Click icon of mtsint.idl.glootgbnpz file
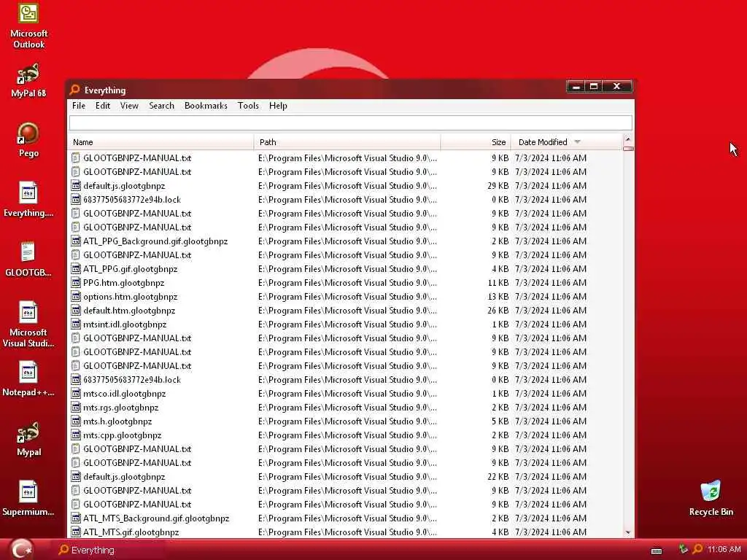The height and width of the screenshot is (560, 747). pyautogui.click(x=76, y=324)
